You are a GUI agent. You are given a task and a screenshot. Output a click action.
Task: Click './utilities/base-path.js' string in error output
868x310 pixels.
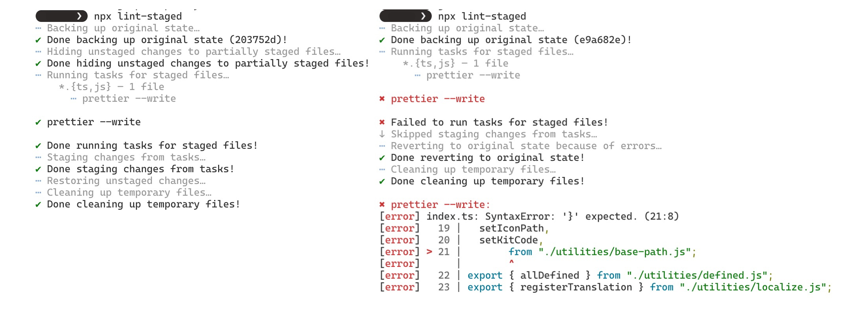pos(615,252)
